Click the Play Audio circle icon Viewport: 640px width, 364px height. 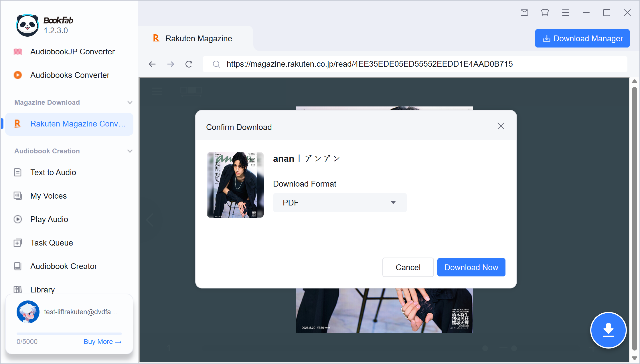tap(18, 219)
